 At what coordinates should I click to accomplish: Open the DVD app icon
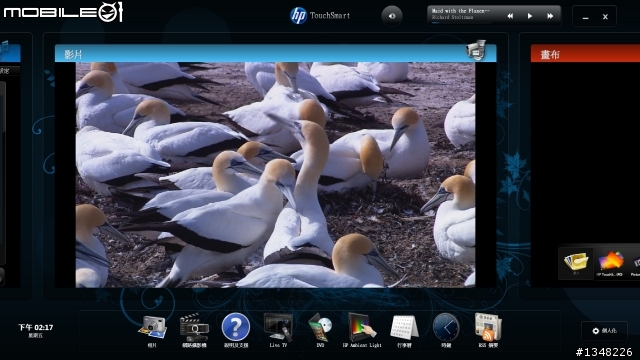pyautogui.click(x=320, y=327)
